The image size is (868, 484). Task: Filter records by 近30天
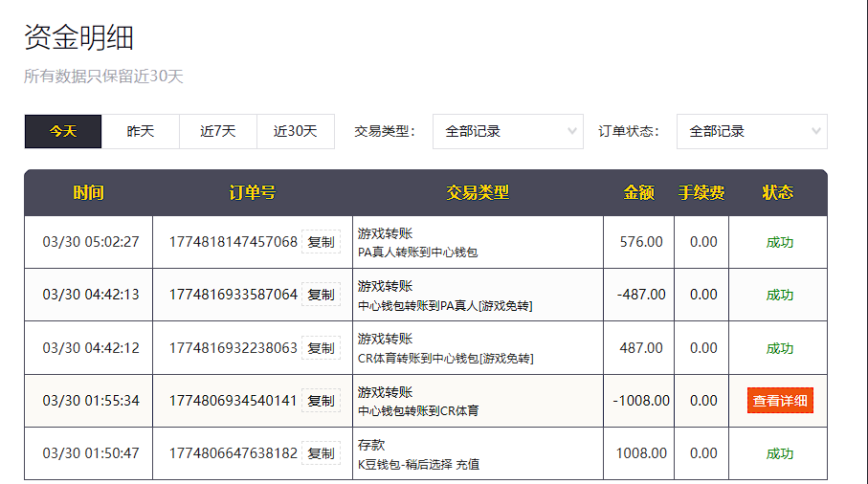pos(296,131)
